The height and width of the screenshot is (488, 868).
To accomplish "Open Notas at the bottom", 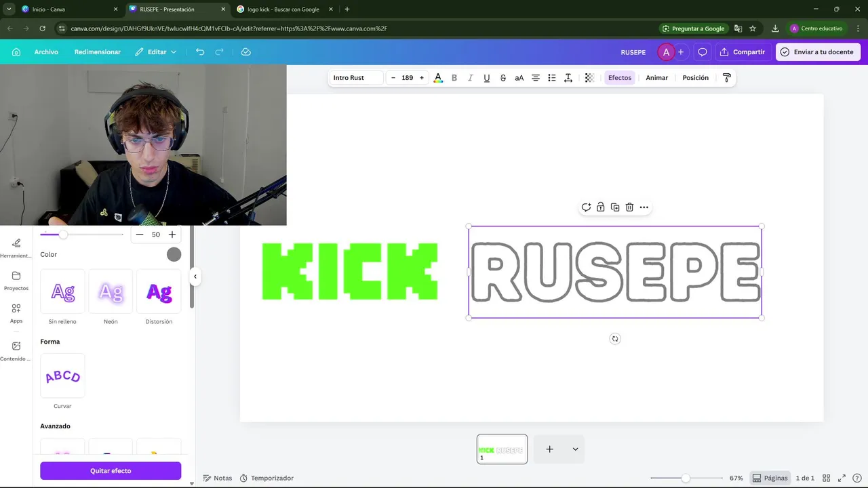I will [x=218, y=479].
